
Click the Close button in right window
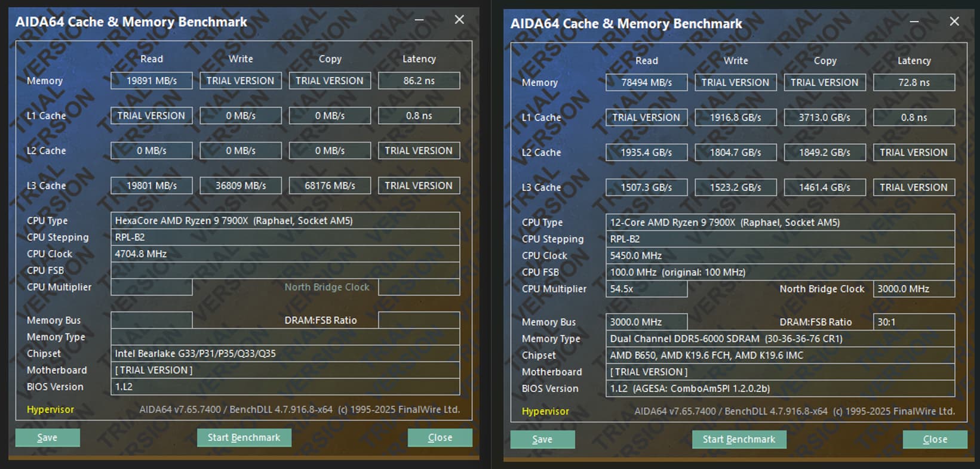point(935,439)
